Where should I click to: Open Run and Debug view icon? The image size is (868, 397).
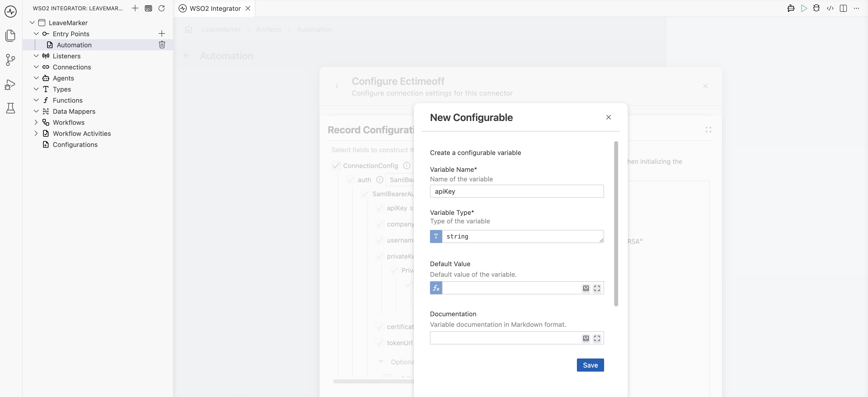coord(11,84)
